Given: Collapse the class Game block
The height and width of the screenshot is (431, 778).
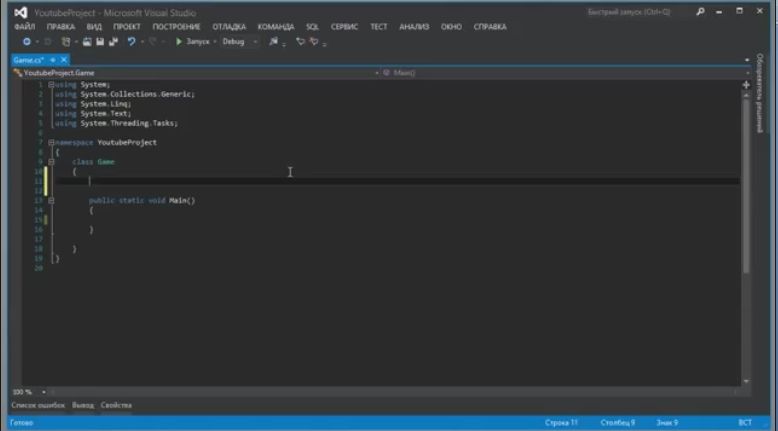Looking at the screenshot, I should point(51,162).
